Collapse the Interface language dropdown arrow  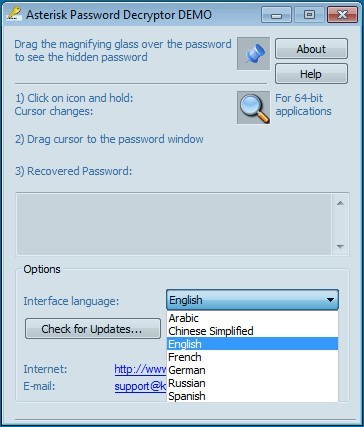point(330,300)
